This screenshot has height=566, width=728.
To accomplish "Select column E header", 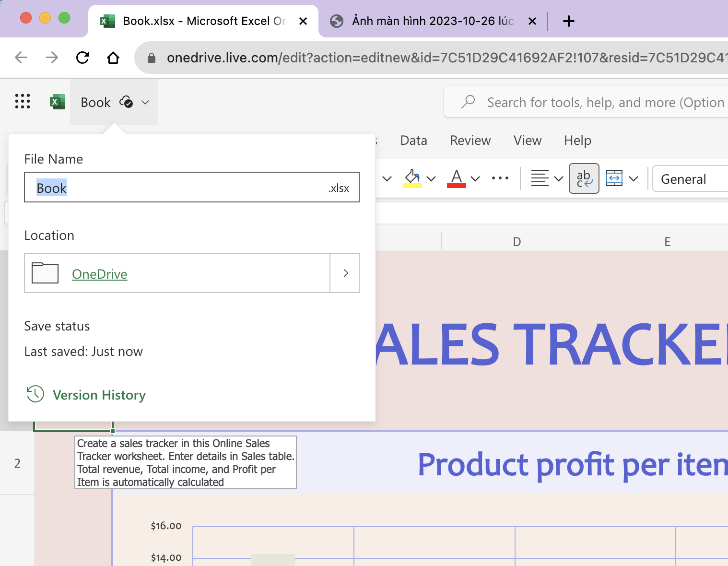I will click(667, 241).
